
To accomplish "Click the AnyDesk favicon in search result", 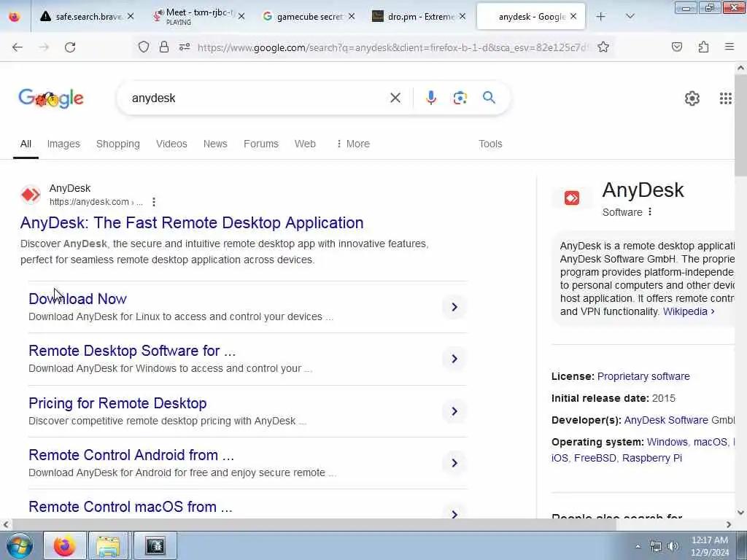I will tap(31, 195).
